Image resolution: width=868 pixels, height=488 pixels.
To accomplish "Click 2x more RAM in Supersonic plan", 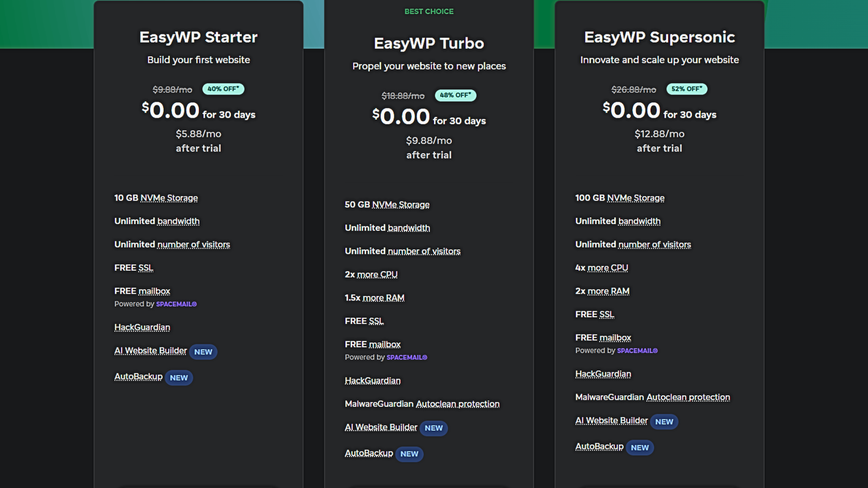I will pyautogui.click(x=608, y=291).
